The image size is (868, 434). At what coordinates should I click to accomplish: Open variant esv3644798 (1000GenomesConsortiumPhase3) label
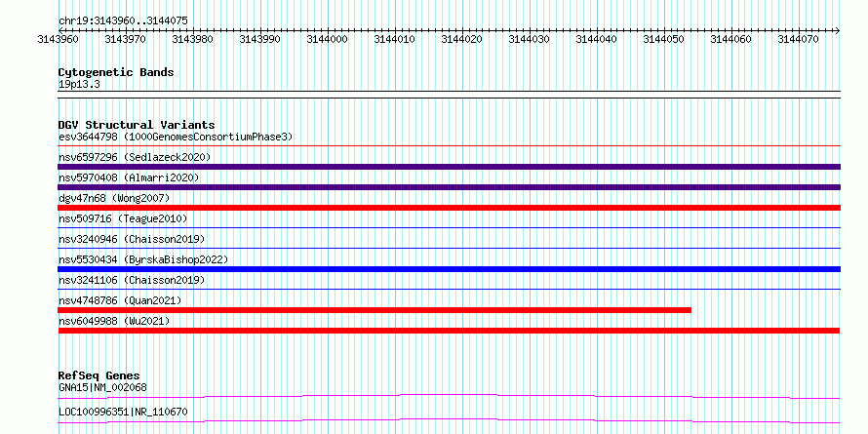(176, 137)
